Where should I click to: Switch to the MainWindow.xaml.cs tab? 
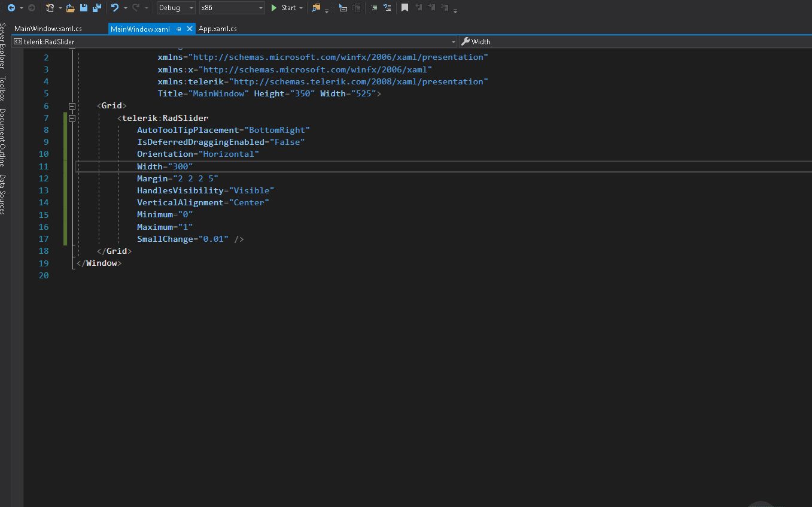pyautogui.click(x=48, y=29)
